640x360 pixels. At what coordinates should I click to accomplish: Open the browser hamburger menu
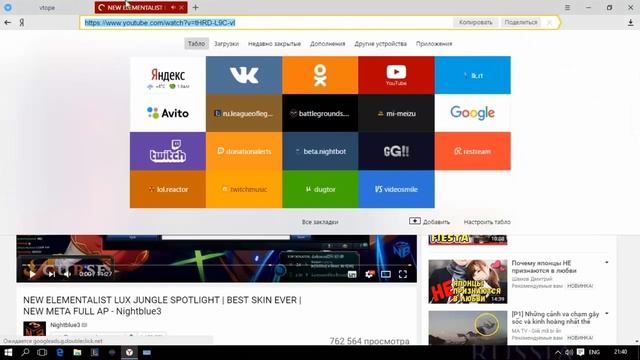point(567,7)
